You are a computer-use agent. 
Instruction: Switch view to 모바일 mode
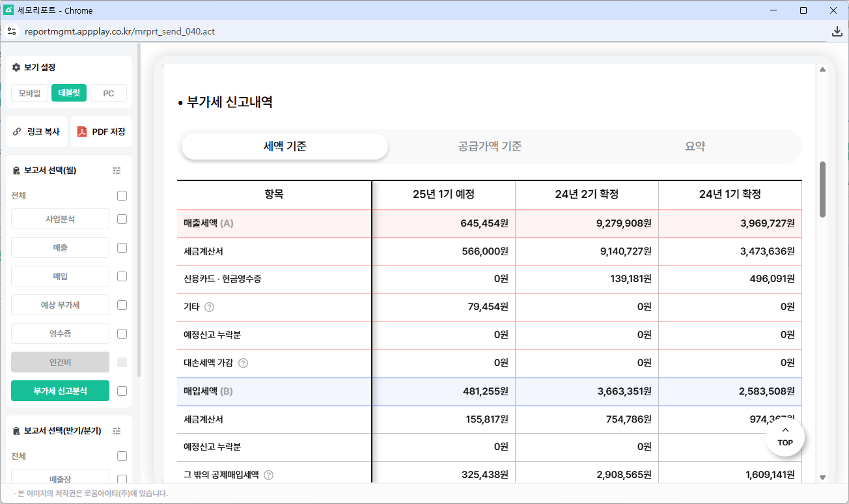click(x=30, y=93)
